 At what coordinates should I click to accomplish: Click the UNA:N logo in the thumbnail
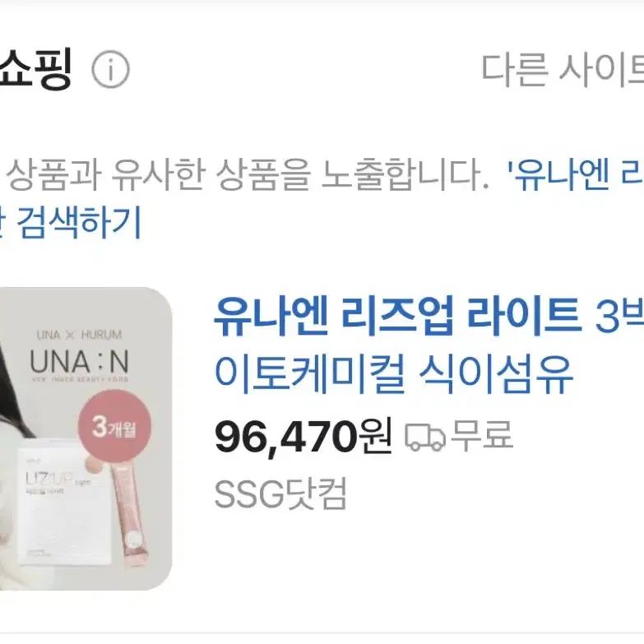pos(79,362)
